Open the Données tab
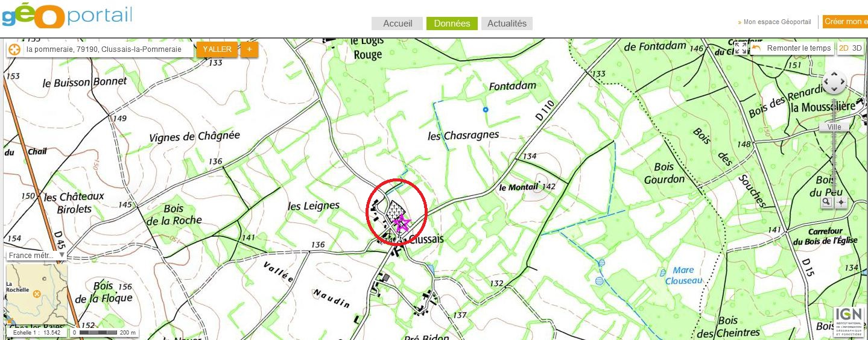This screenshot has width=868, height=340. [x=452, y=24]
